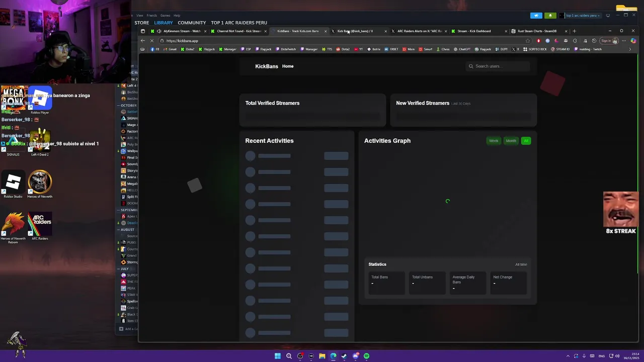Image resolution: width=644 pixels, height=362 pixels.
Task: Open OBS Studio from the taskbar
Action: 300,356
